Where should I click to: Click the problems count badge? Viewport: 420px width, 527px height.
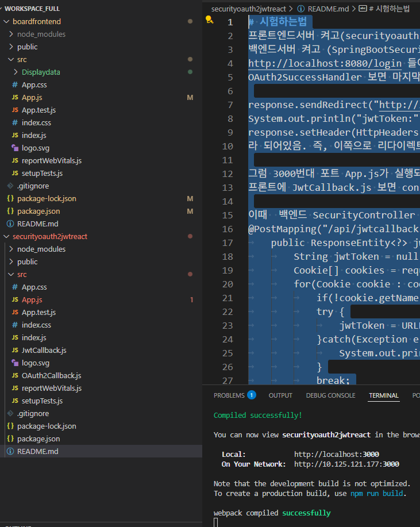coord(251,395)
